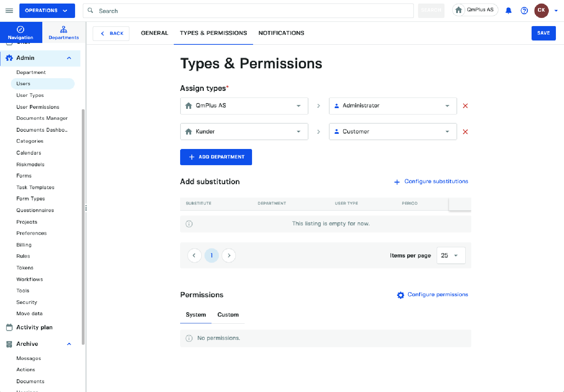The width and height of the screenshot is (564, 392).
Task: Delete the Kunder Customer assignment row
Action: click(x=465, y=132)
